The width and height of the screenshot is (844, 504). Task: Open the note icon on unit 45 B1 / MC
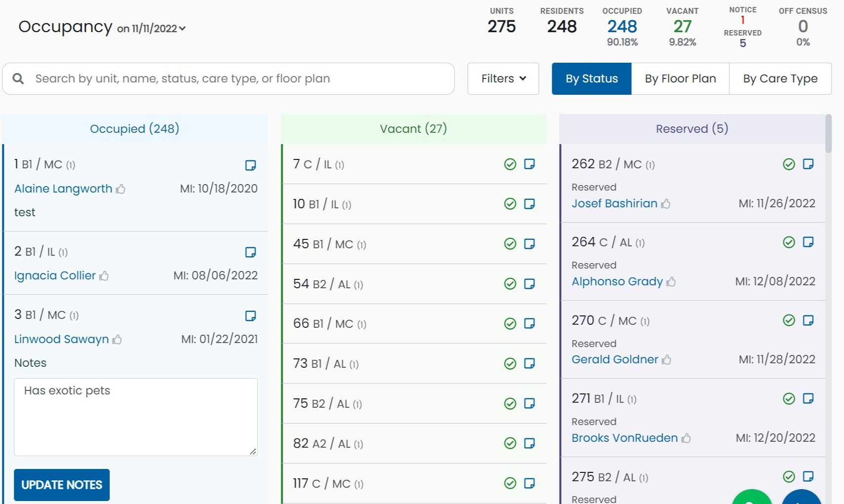tap(530, 244)
